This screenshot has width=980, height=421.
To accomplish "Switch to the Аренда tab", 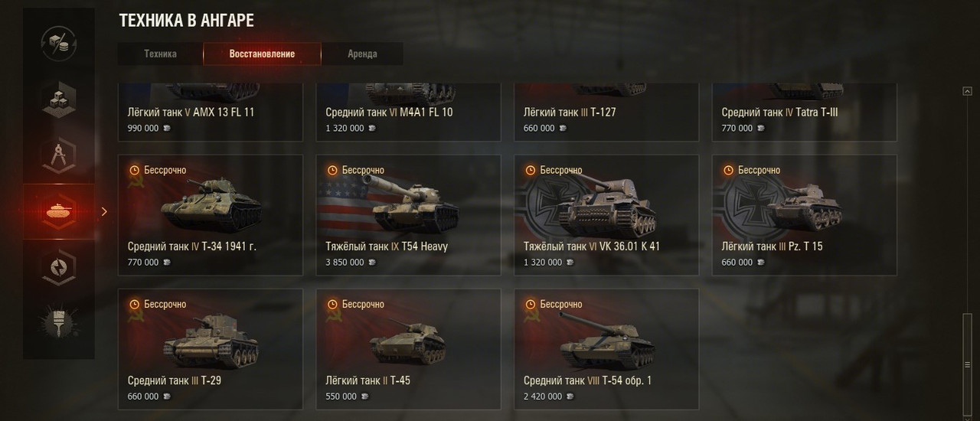I will click(362, 54).
